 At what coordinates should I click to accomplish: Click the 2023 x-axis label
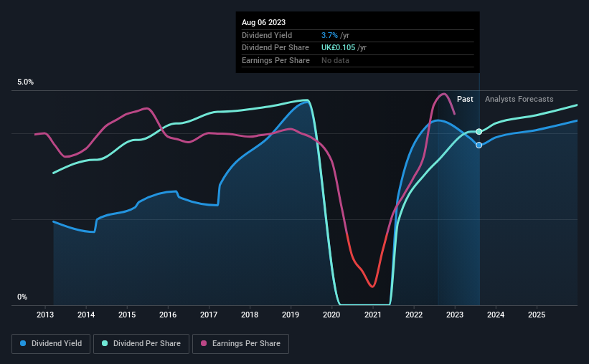pos(455,315)
